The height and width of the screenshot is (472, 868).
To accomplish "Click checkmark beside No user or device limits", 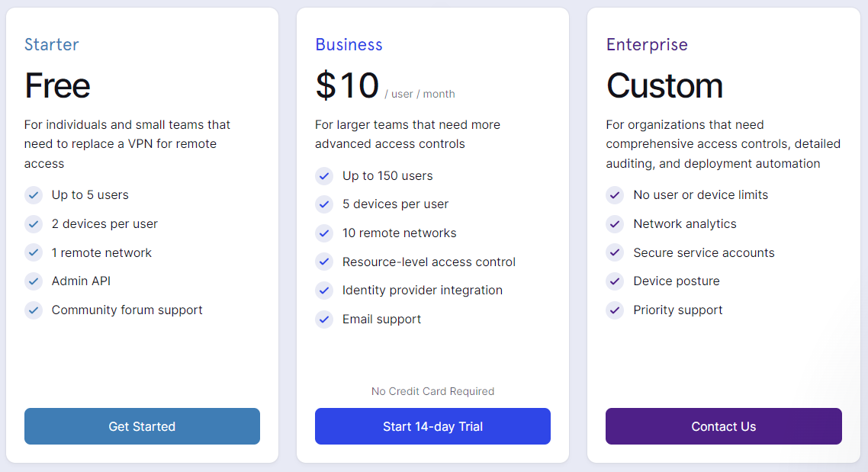I will coord(615,194).
